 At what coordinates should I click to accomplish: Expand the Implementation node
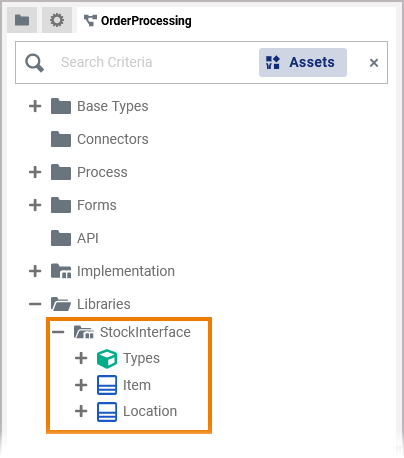click(x=35, y=271)
